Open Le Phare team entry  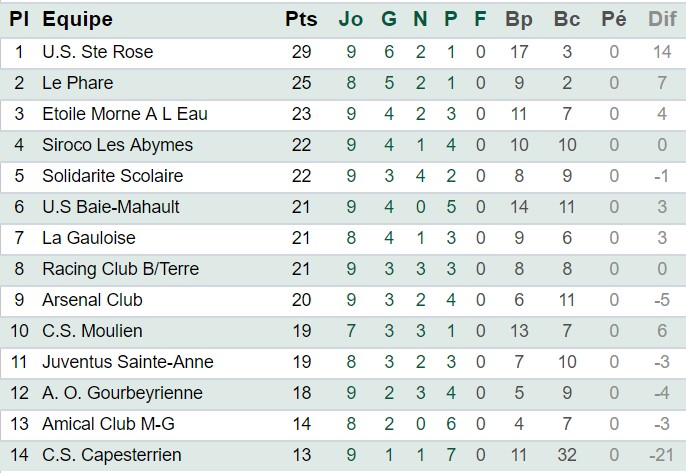click(78, 83)
